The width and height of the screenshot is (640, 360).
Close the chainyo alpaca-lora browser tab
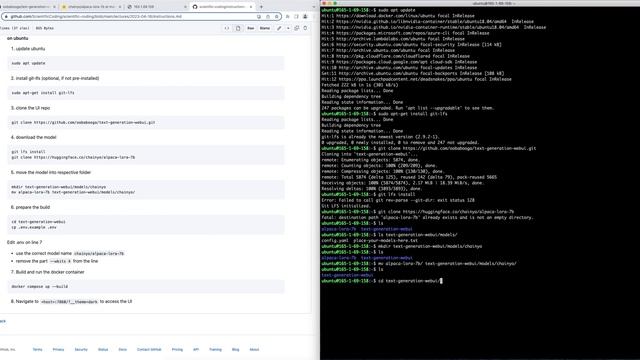point(120,7)
